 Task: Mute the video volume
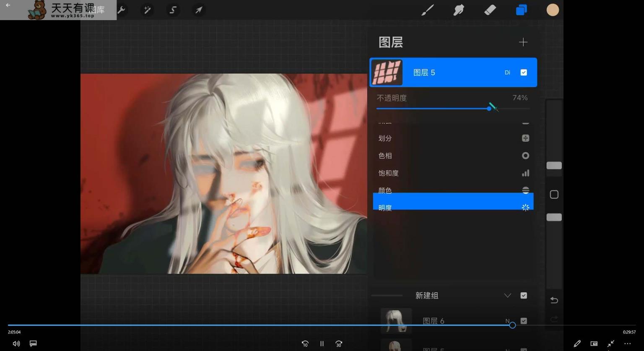tap(16, 344)
